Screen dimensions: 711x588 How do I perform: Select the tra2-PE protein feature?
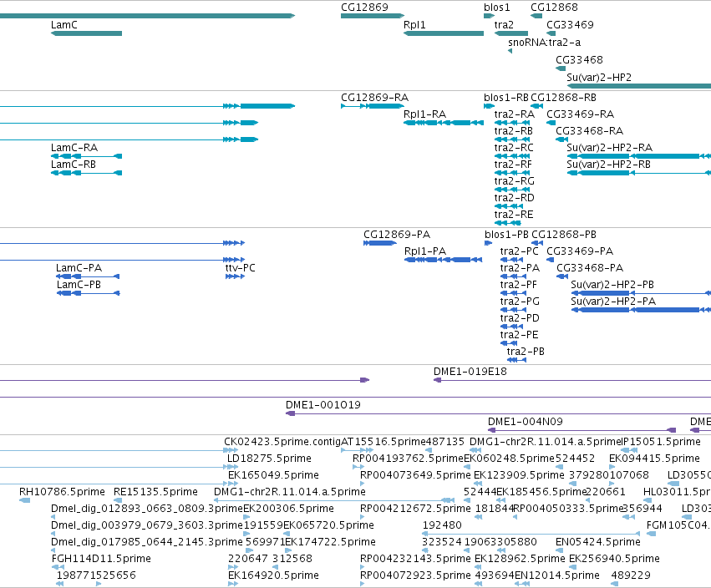[x=509, y=343]
